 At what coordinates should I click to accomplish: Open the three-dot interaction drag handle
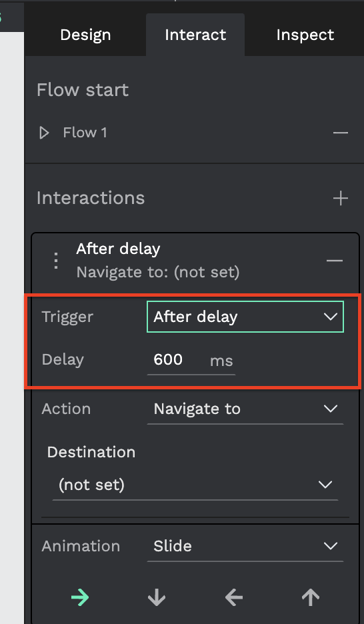tap(56, 261)
